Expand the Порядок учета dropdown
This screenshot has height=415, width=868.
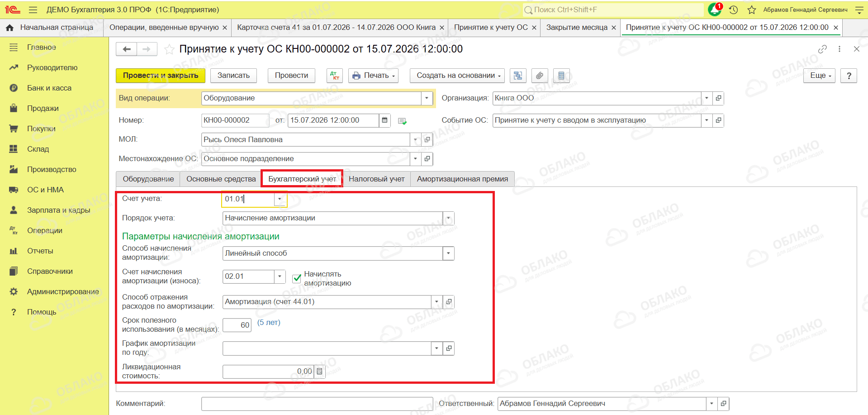pyautogui.click(x=448, y=218)
